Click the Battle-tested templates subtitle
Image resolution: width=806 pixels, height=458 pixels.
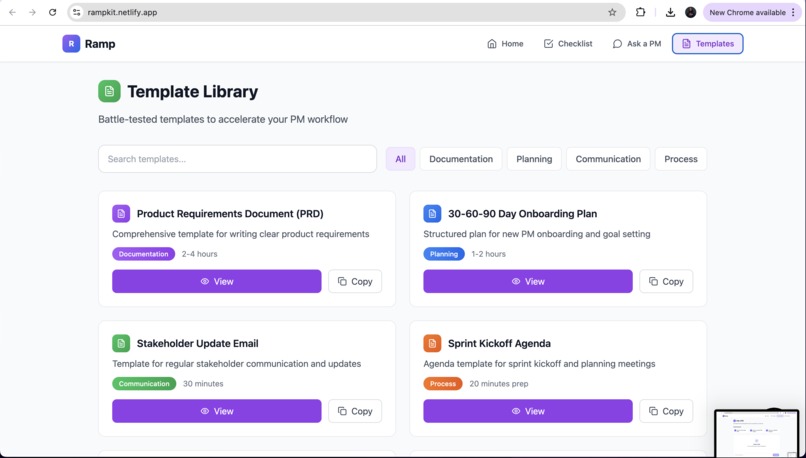[223, 119]
